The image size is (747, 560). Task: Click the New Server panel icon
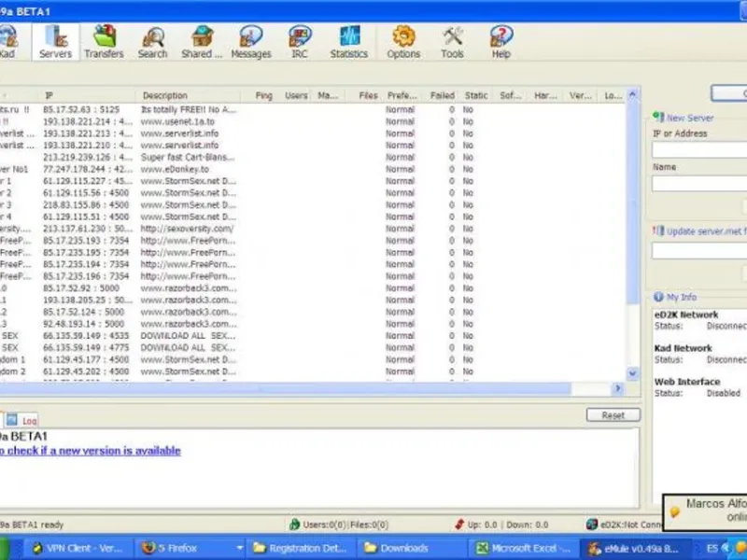point(658,117)
